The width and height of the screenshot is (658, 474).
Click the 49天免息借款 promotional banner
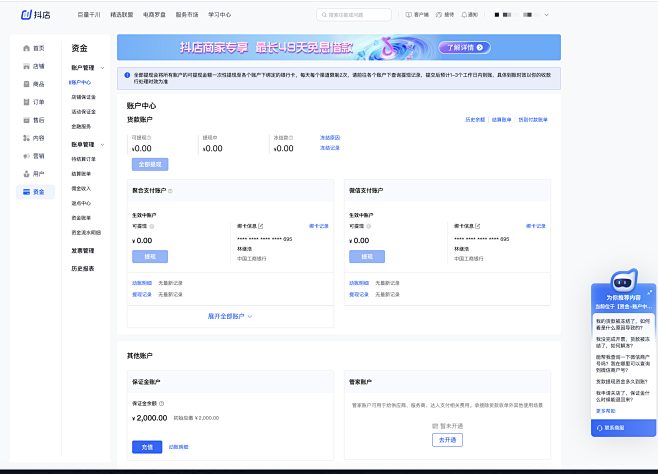point(339,47)
